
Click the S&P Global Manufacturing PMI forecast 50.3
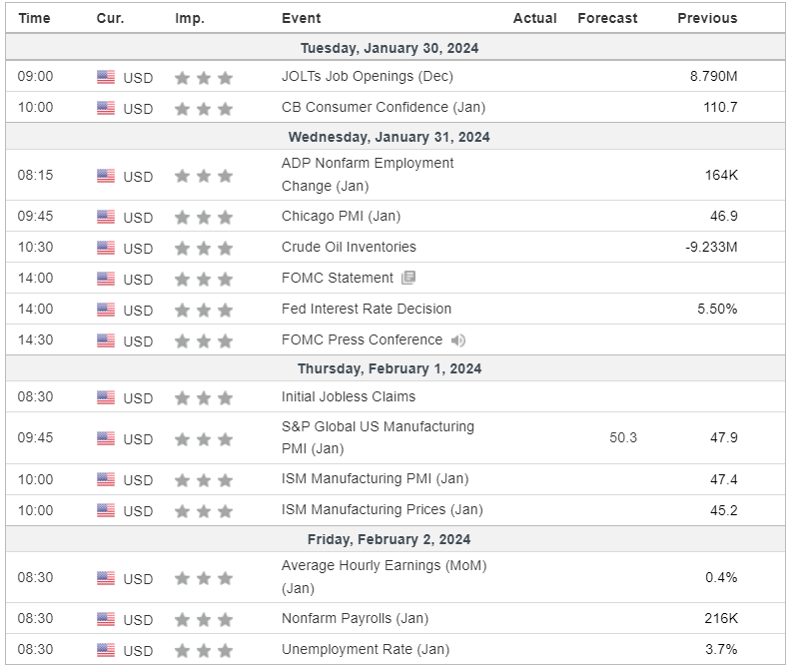(x=623, y=437)
